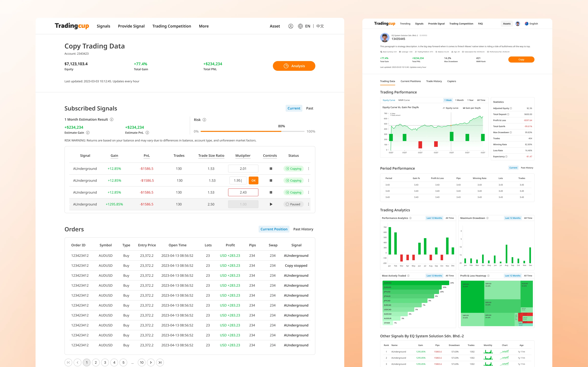This screenshot has height=367, width=588.
Task: Go to page 10 of Orders
Action: pos(142,362)
